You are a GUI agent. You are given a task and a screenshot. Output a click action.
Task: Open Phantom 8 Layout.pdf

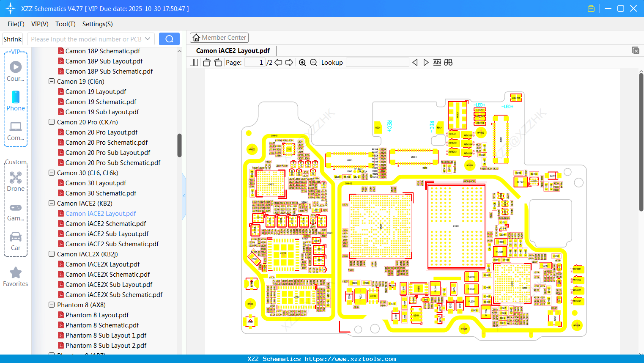97,315
